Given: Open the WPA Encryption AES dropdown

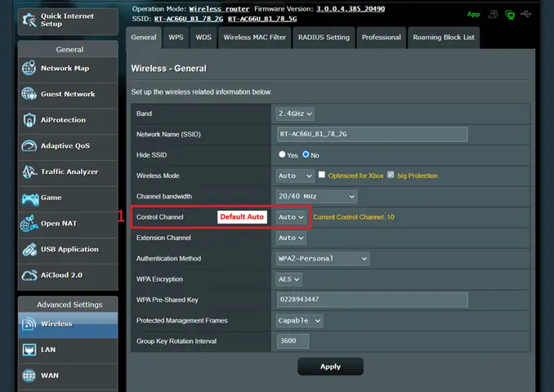Looking at the screenshot, I should click(x=289, y=279).
